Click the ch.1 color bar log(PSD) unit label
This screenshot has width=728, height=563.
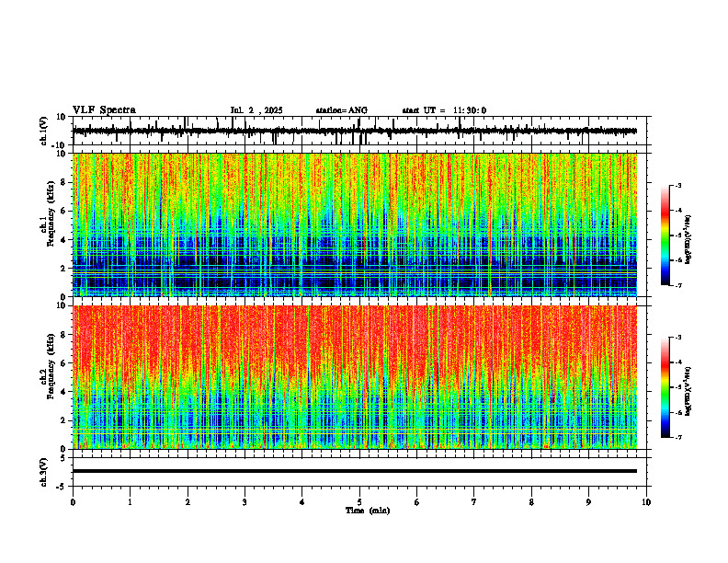pos(688,240)
